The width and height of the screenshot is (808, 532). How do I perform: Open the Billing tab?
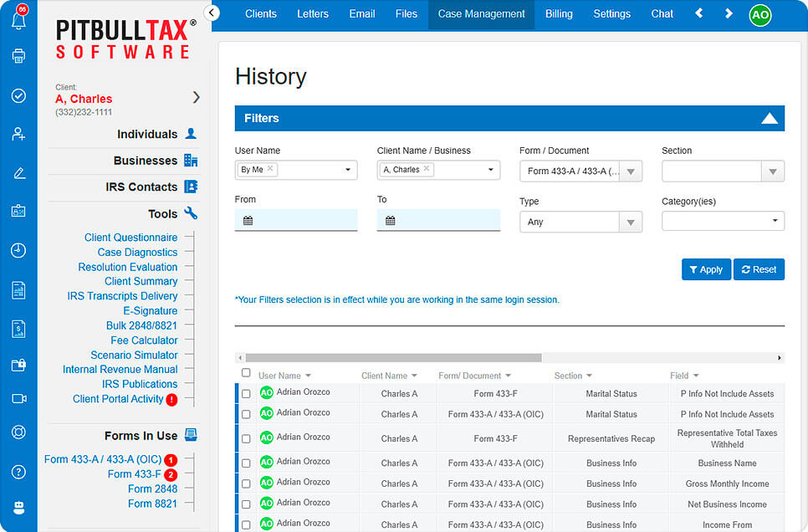click(559, 14)
